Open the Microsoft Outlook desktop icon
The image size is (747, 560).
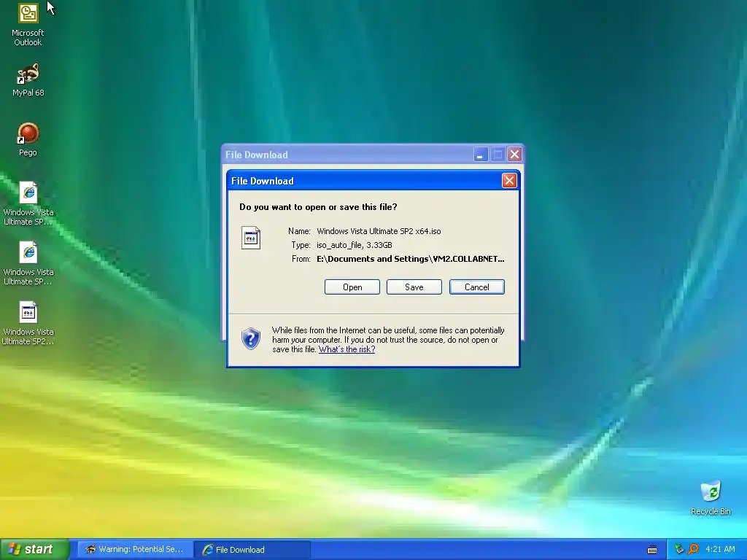click(x=28, y=24)
